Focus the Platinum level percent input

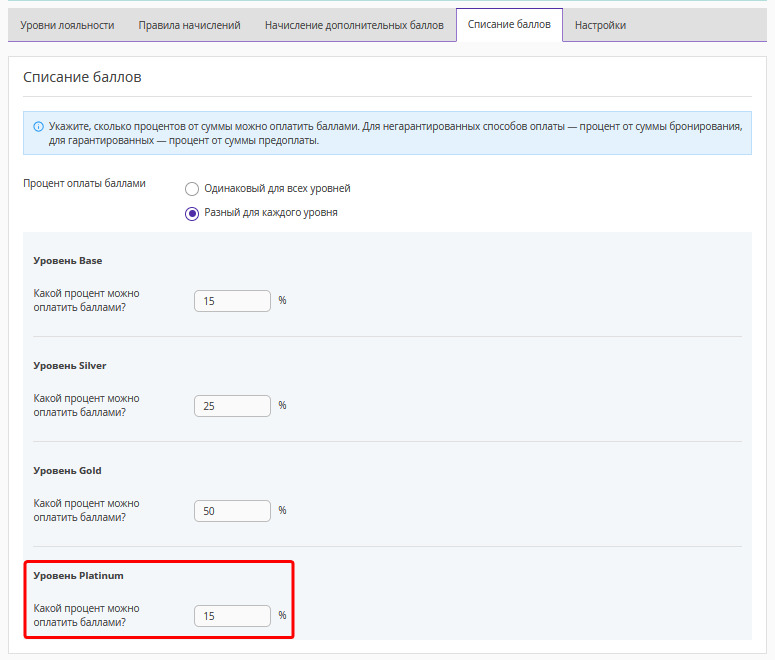pyautogui.click(x=232, y=616)
